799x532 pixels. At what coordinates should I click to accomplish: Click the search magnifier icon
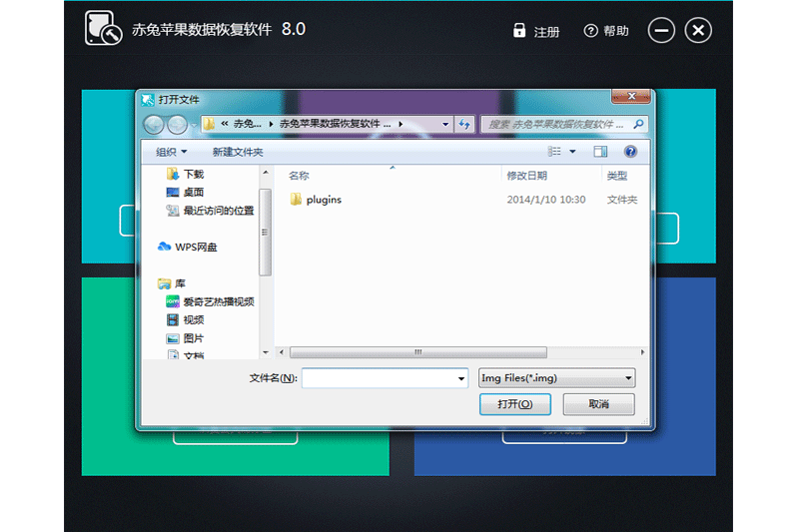coord(638,124)
